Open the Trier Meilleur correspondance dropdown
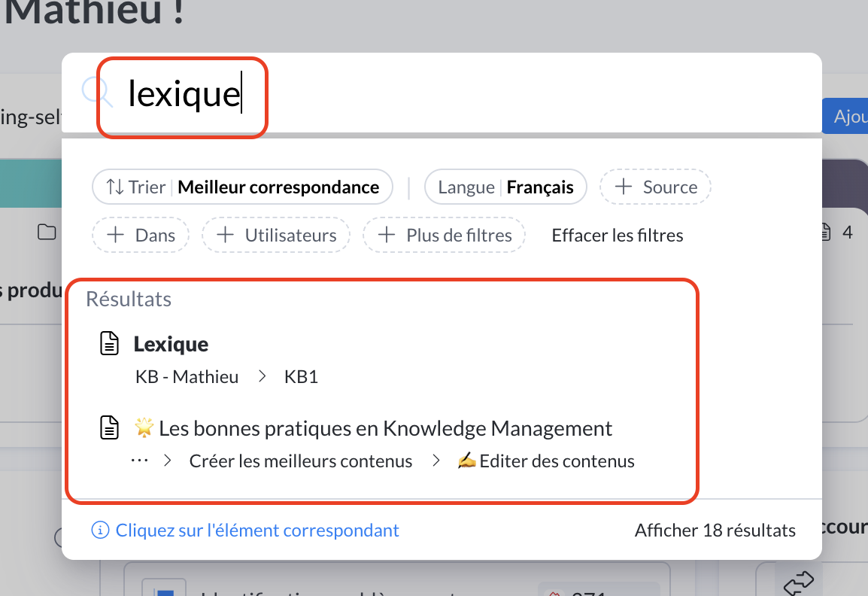 [242, 187]
